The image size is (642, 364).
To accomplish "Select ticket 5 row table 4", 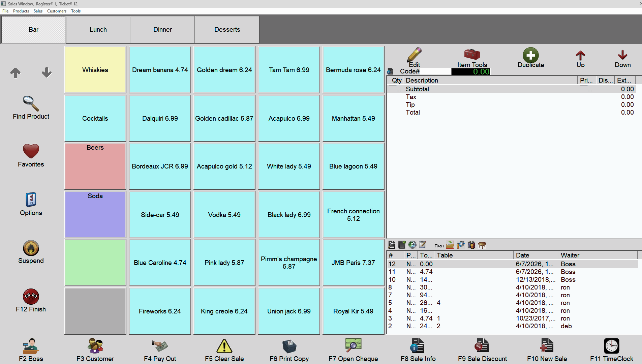I will click(512, 303).
